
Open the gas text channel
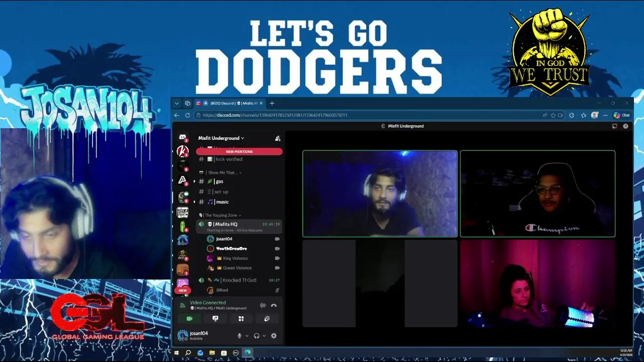point(239,182)
